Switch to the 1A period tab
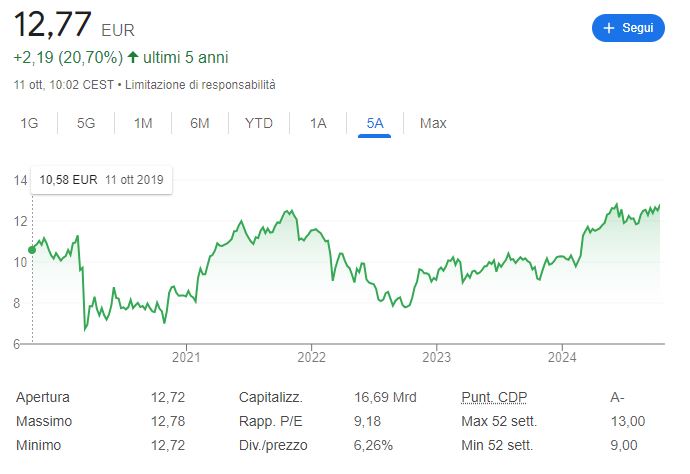The image size is (690, 474). (318, 123)
